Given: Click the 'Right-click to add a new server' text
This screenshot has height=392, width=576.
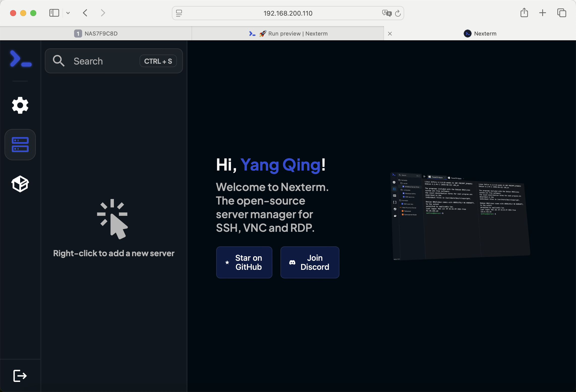Looking at the screenshot, I should 114,253.
